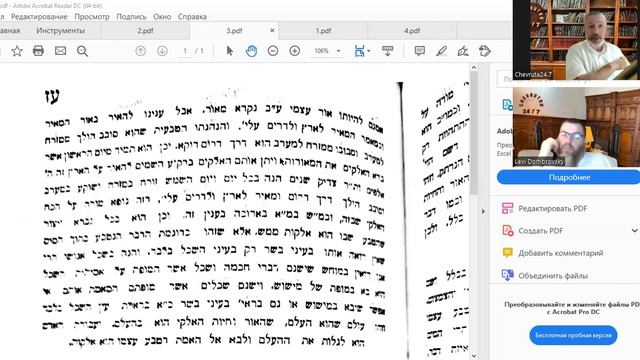Open Редактировать PDF tool
Image resolution: width=640 pixels, height=360 pixels.
[x=553, y=208]
